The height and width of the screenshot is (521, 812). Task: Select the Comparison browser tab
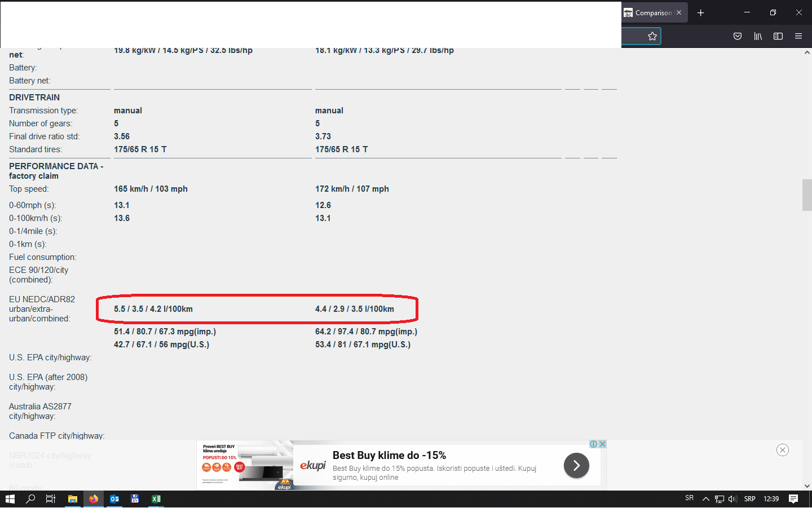point(654,12)
